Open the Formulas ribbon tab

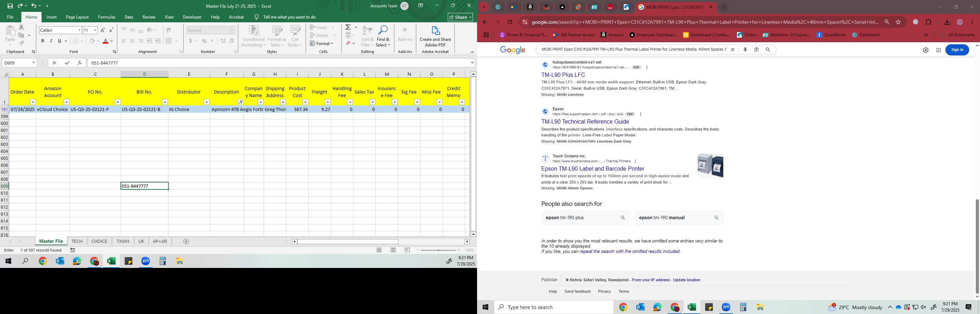click(107, 17)
